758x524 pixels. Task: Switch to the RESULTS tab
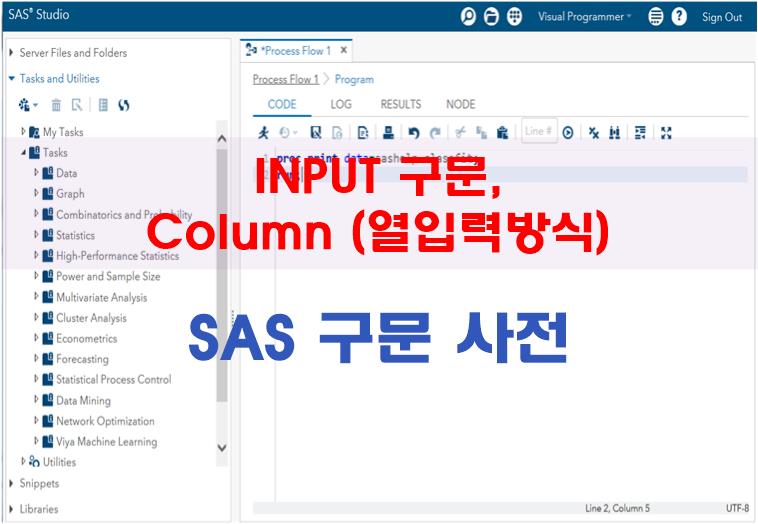click(401, 104)
